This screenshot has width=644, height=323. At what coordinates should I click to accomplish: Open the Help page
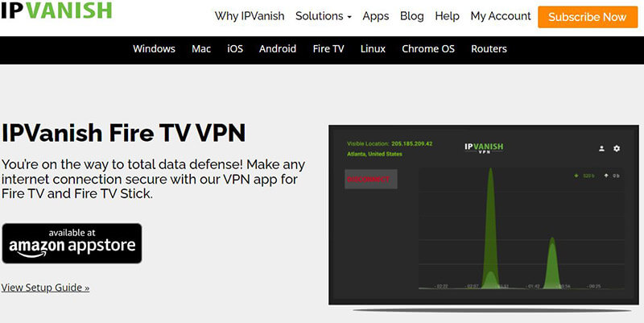(x=447, y=16)
